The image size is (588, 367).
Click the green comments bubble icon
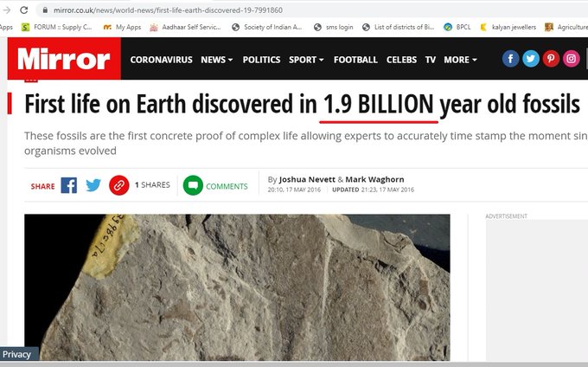coord(193,185)
